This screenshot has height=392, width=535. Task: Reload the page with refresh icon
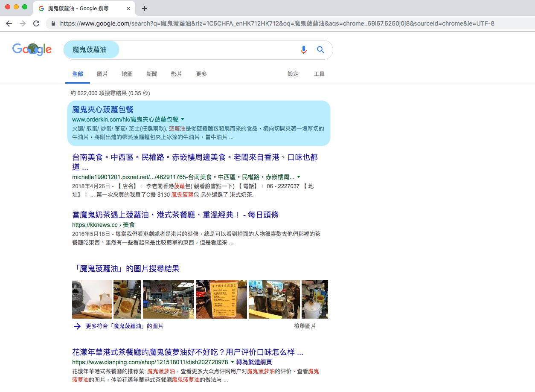pos(36,23)
